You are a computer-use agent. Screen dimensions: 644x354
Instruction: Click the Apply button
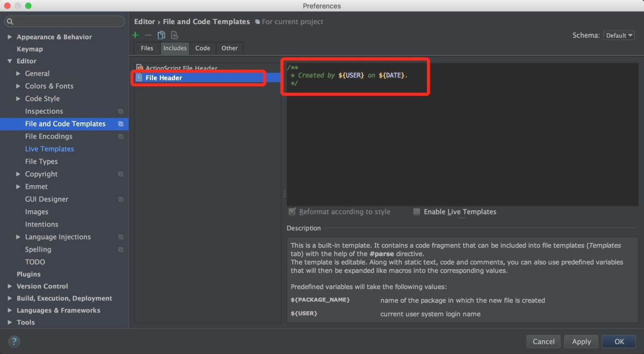click(581, 342)
